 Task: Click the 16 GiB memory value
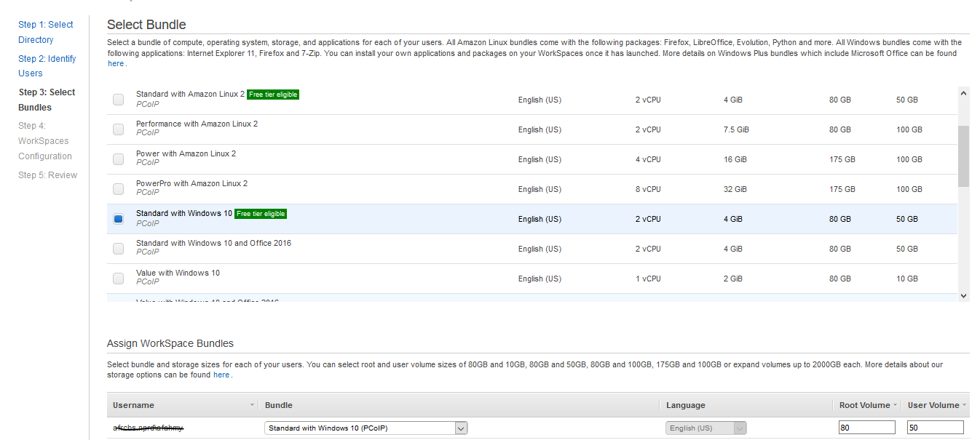click(x=735, y=159)
